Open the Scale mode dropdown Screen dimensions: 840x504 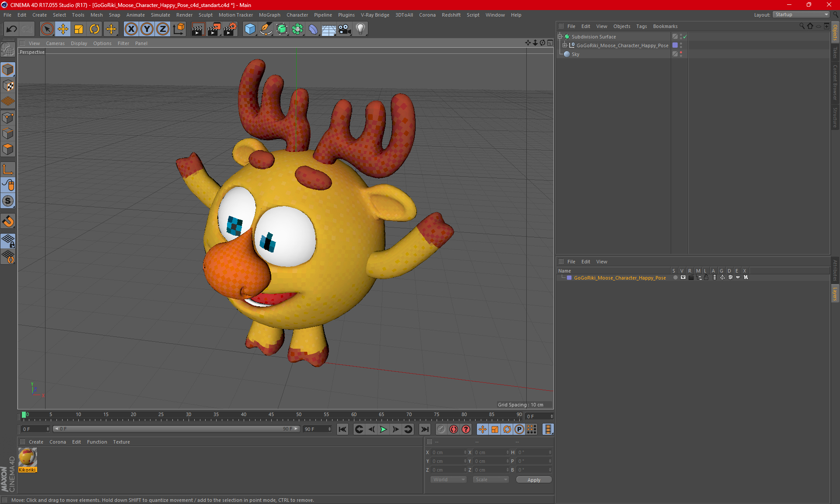pos(491,479)
